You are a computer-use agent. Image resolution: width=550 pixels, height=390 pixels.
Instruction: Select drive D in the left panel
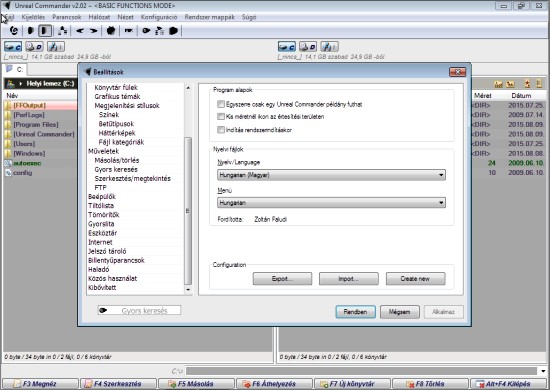[x=34, y=47]
